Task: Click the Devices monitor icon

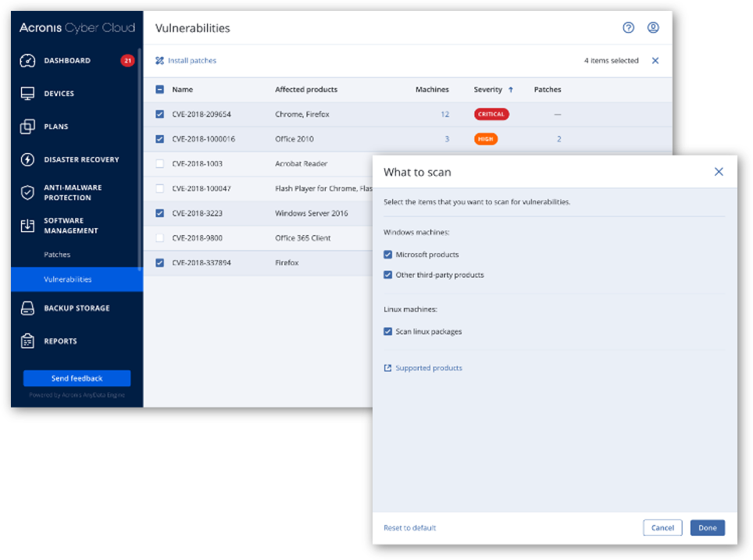Action: [x=27, y=93]
